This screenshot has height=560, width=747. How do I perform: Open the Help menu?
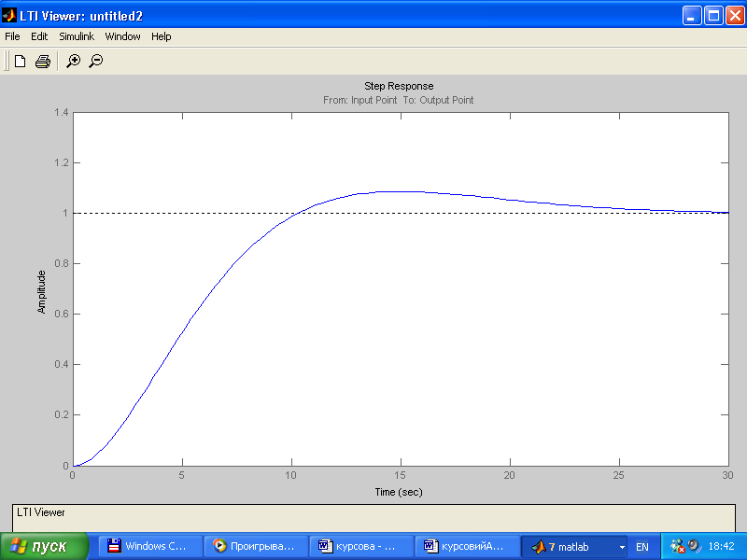[161, 36]
